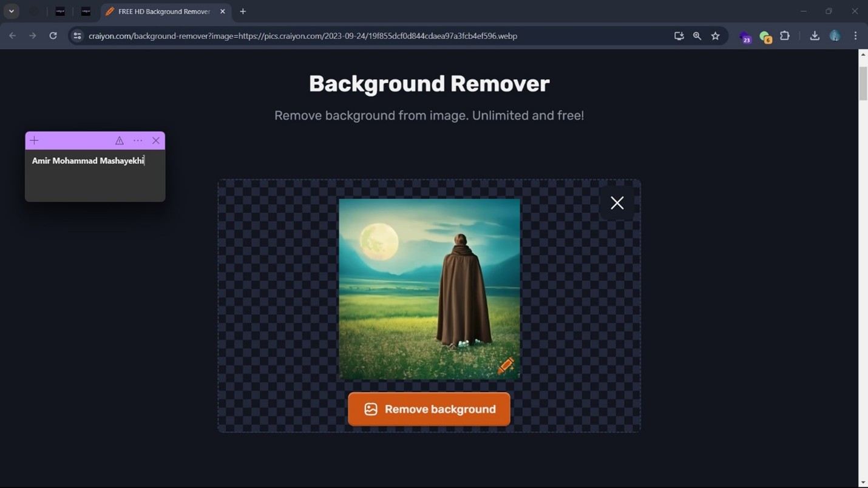Dismiss the uploaded image with the X button
This screenshot has width=868, height=488.
coord(617,203)
